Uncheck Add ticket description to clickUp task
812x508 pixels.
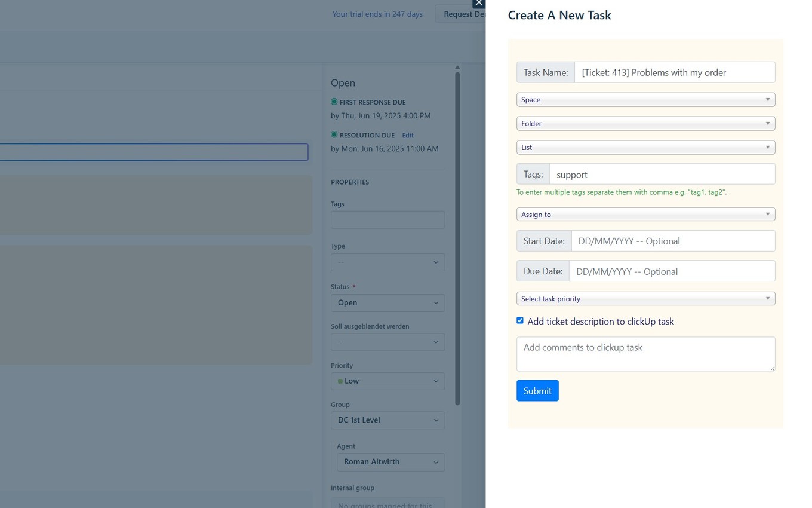pyautogui.click(x=520, y=320)
